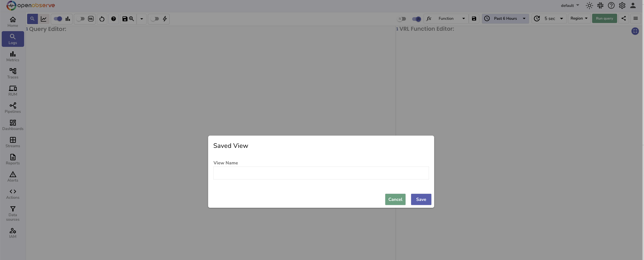Click the Run query button

(604, 18)
